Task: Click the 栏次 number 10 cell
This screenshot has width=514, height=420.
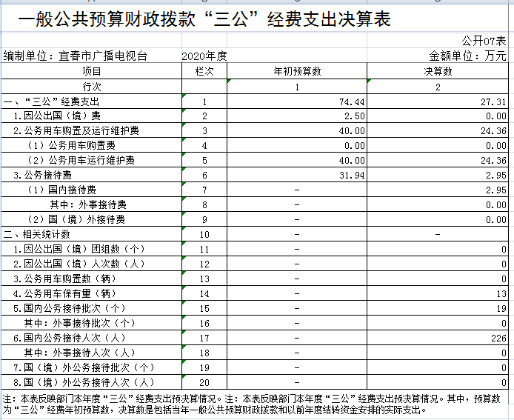Action: (x=204, y=234)
